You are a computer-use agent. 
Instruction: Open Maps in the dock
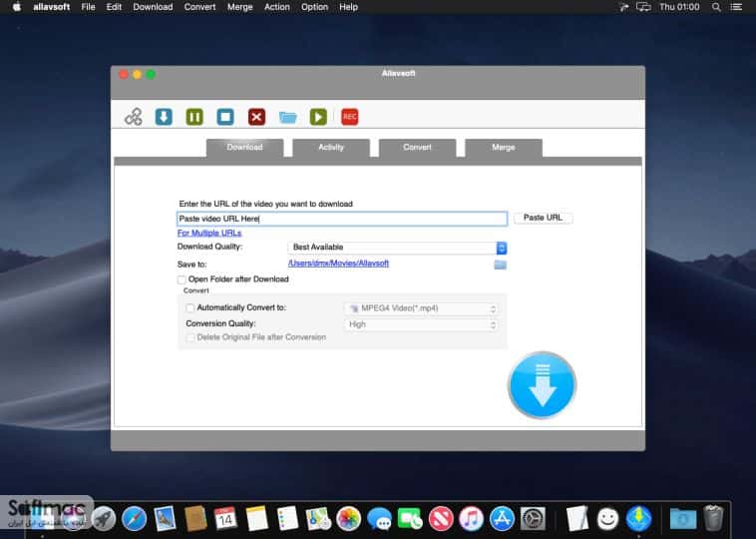[x=318, y=519]
